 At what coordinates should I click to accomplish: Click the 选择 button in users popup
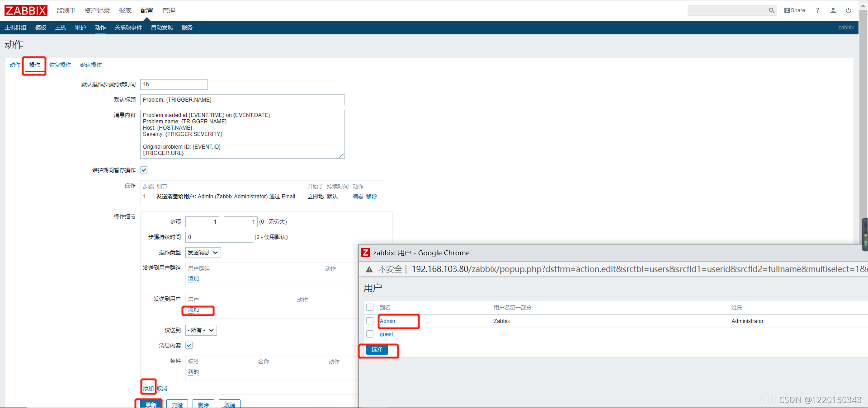click(377, 350)
